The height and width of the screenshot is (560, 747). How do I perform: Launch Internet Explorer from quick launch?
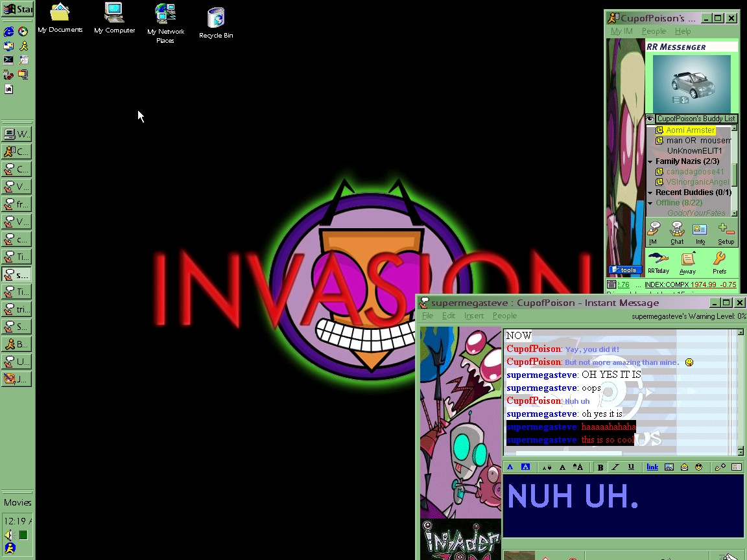coord(8,32)
